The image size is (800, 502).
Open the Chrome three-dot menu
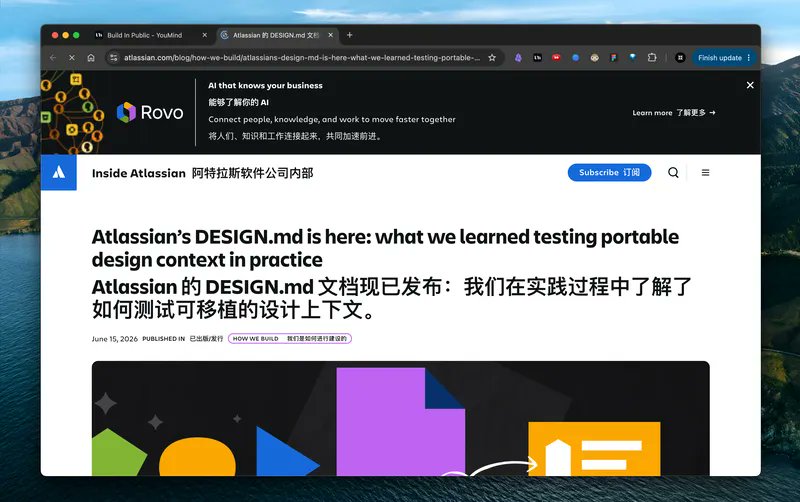tap(749, 58)
